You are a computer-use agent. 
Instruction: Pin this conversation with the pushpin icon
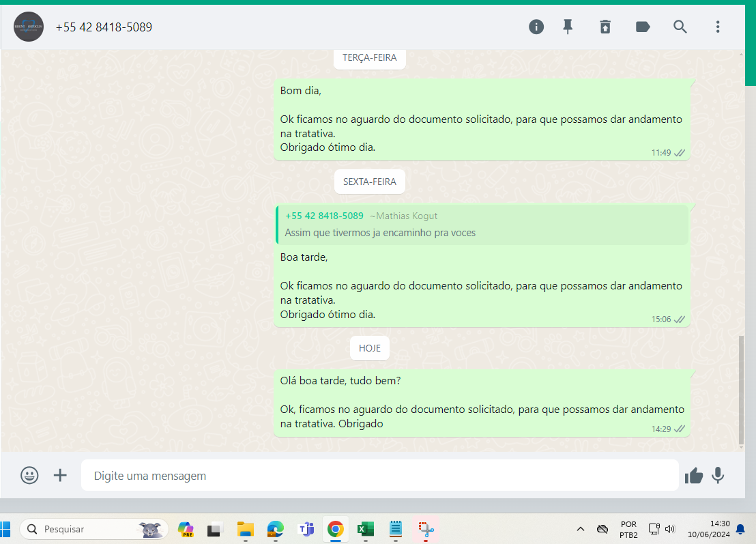pos(568,27)
